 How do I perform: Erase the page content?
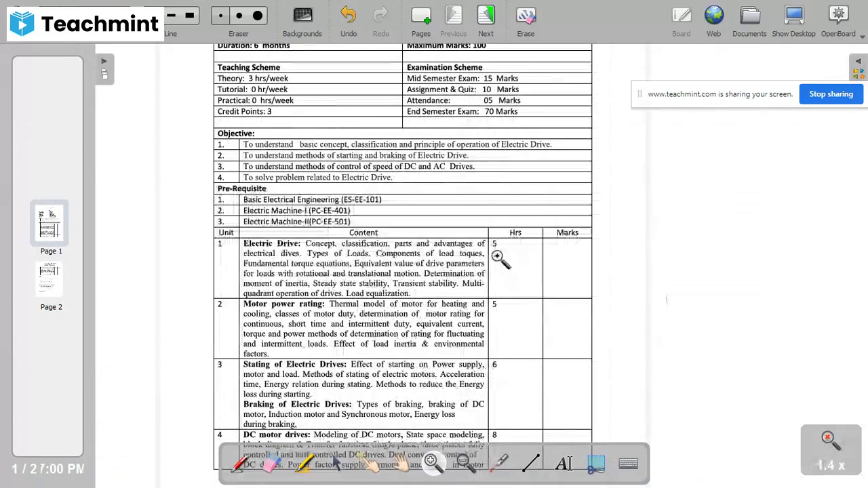[x=526, y=22]
